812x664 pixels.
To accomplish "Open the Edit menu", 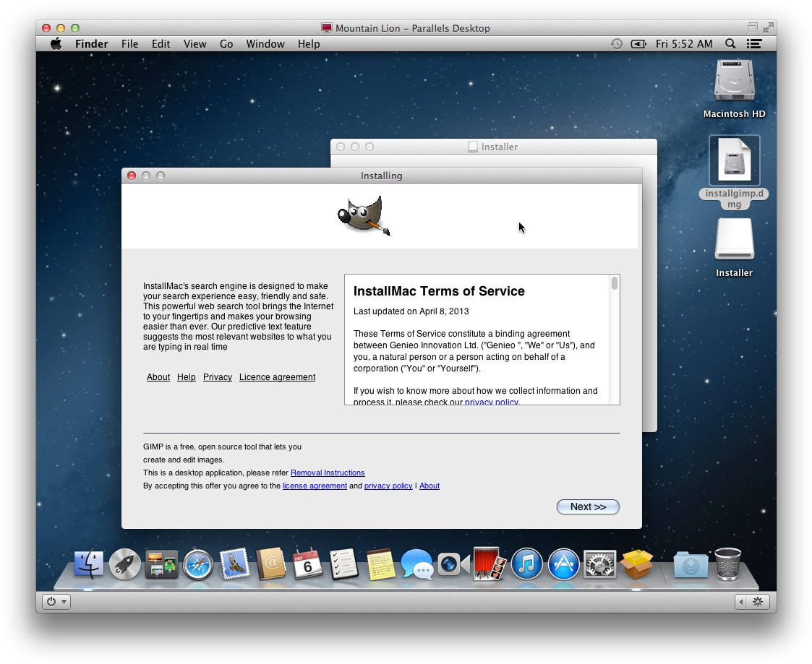I will [161, 44].
